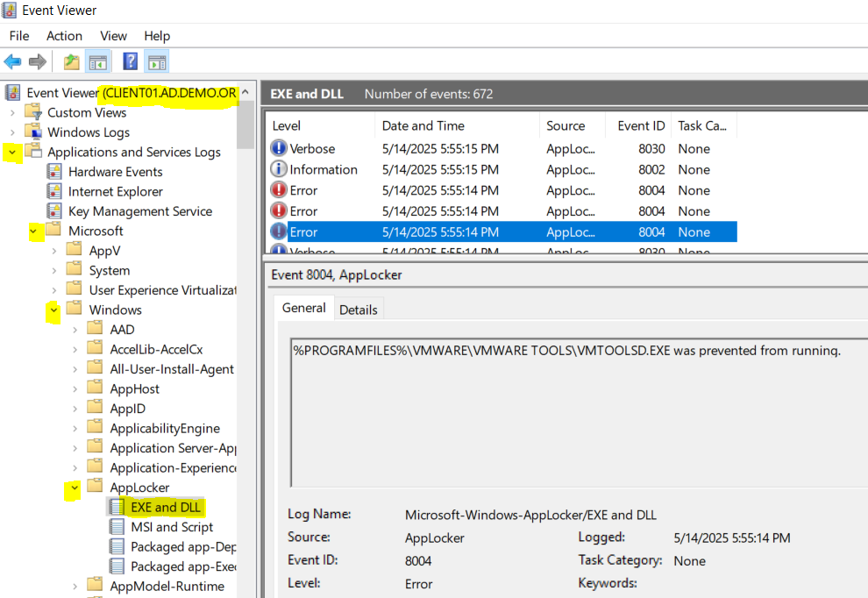Click the Verbose level icon for event 8030

[279, 148]
